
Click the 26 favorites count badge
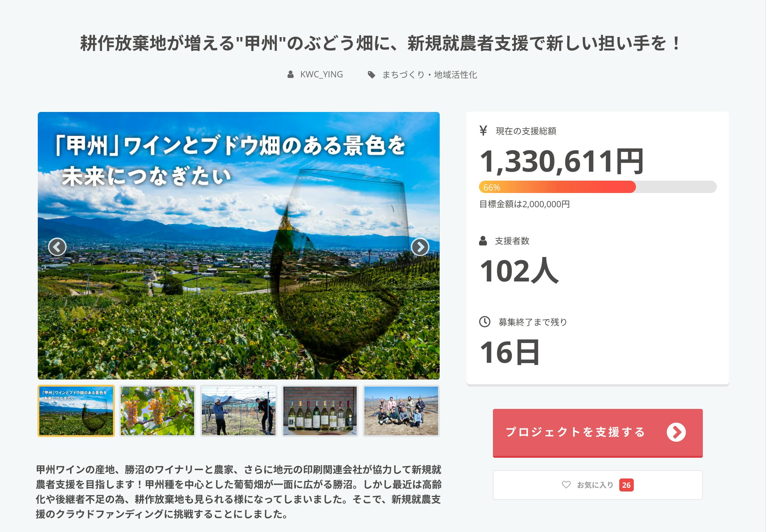(x=626, y=485)
